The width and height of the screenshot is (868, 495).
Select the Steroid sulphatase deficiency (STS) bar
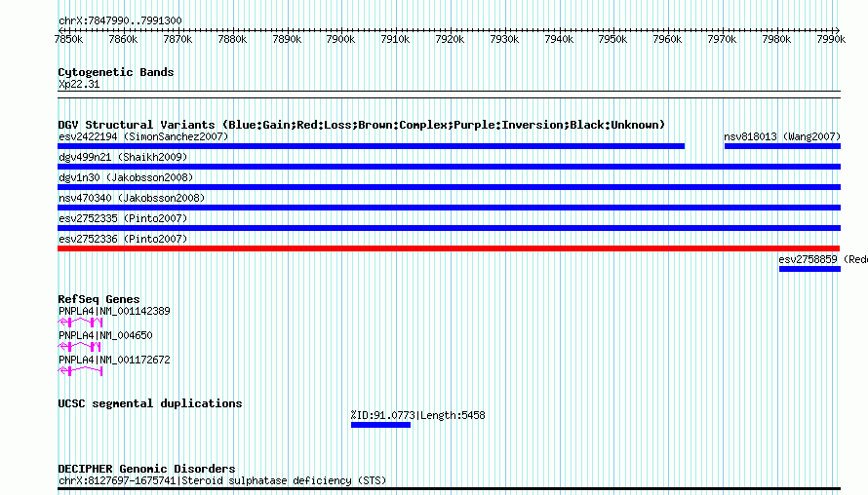[449, 489]
